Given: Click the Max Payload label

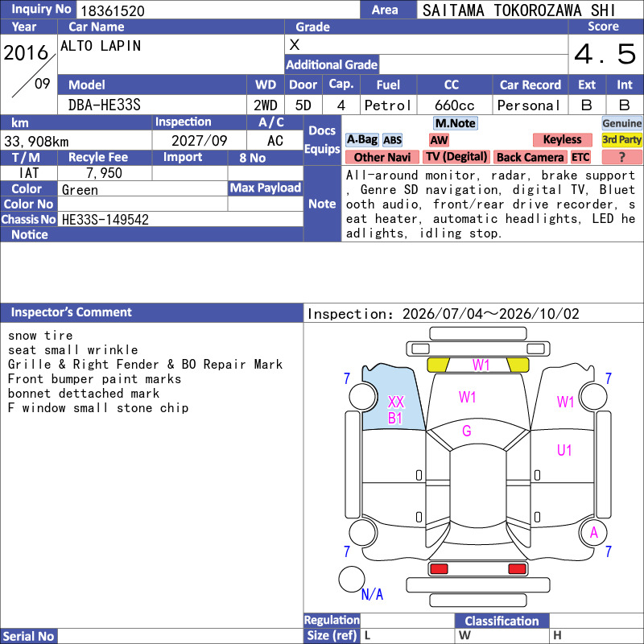Looking at the screenshot, I should click(266, 188).
